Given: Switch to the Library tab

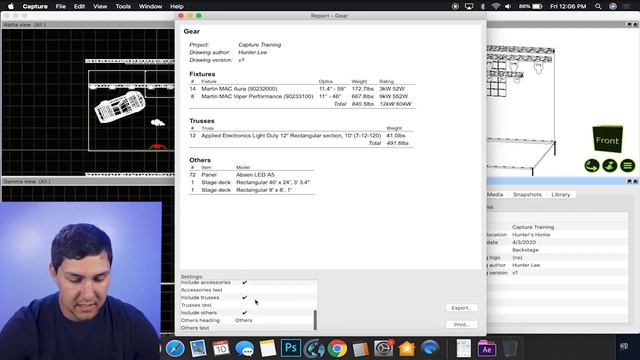Looking at the screenshot, I should click(560, 195).
